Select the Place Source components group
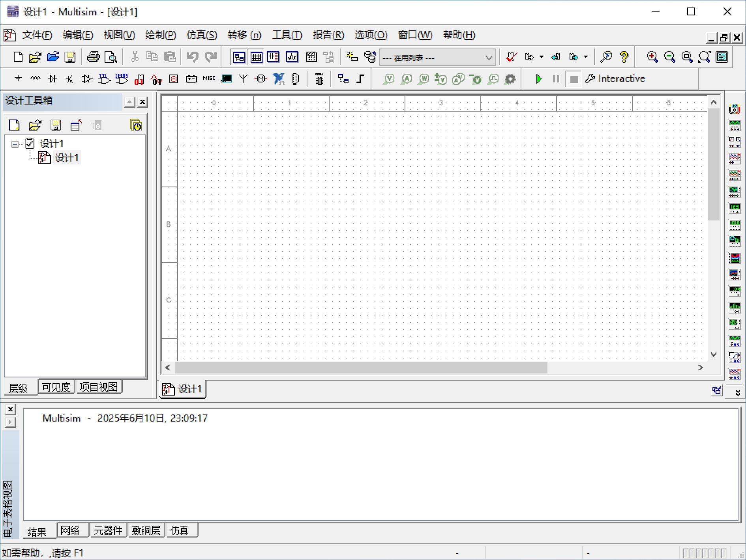 coord(18,78)
